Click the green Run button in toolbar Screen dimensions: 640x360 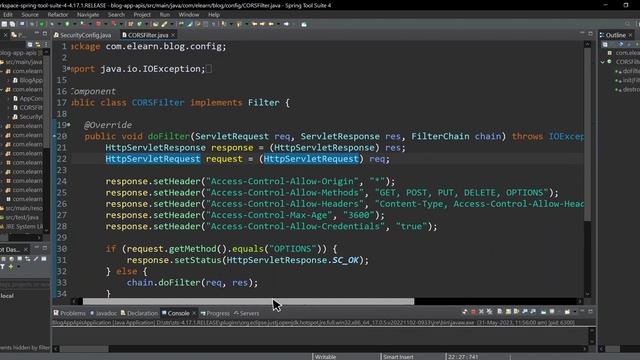point(67,24)
